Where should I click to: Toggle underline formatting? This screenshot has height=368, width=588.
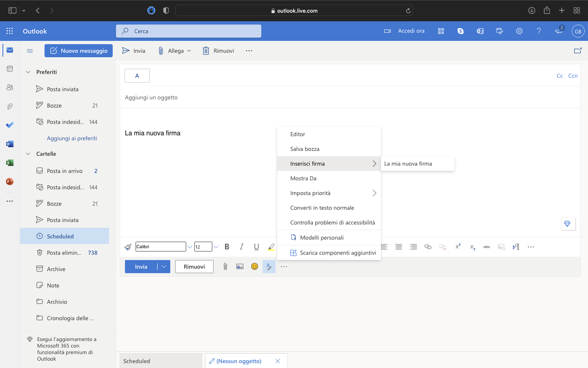(x=256, y=247)
